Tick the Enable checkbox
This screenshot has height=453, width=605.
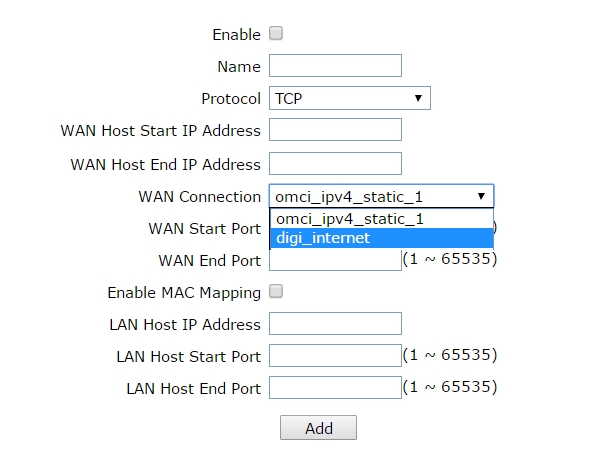[276, 33]
